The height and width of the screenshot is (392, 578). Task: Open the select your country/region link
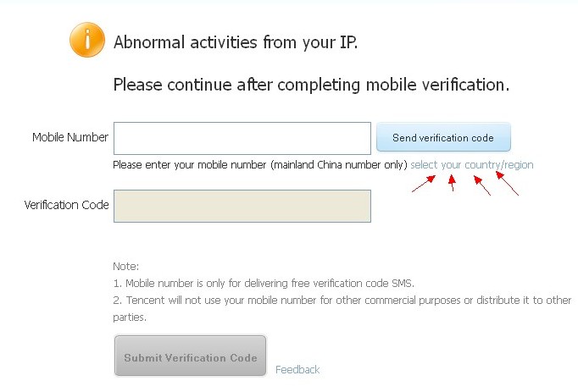(472, 164)
